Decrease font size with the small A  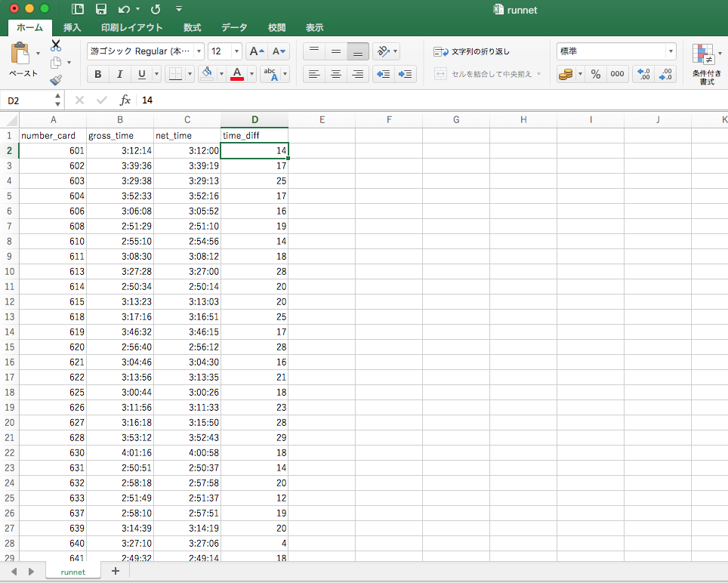click(x=279, y=51)
